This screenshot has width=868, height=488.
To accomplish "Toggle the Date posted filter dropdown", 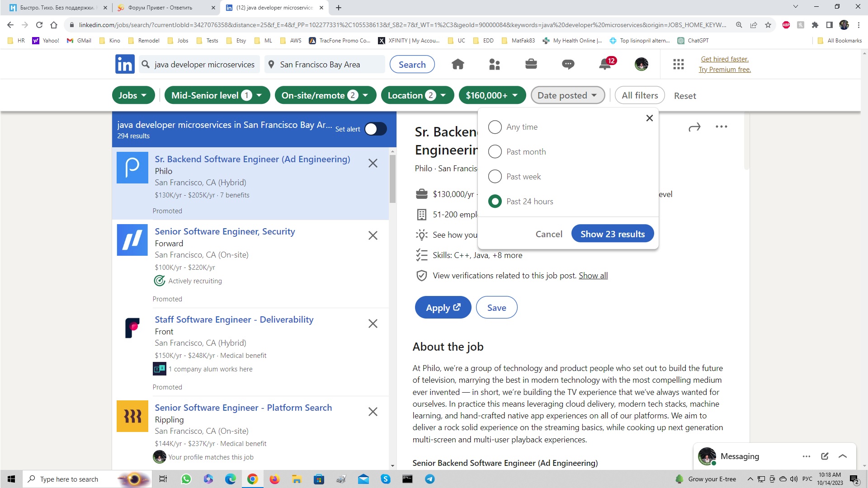I will click(x=568, y=95).
